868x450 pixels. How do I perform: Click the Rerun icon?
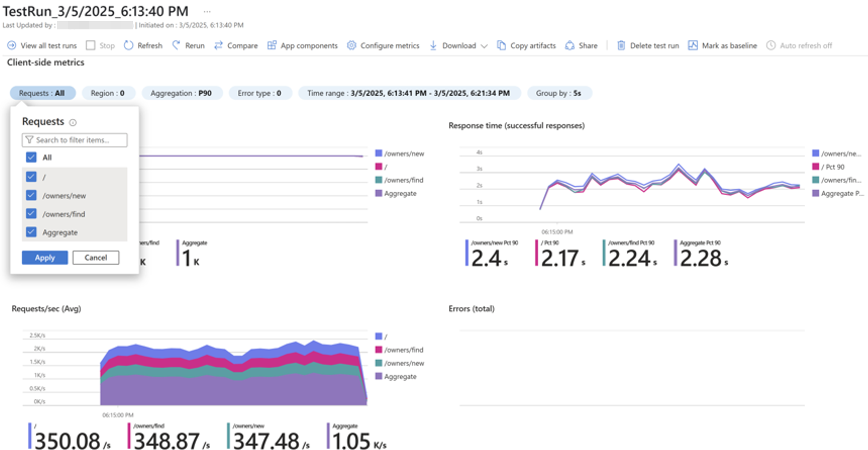click(176, 45)
